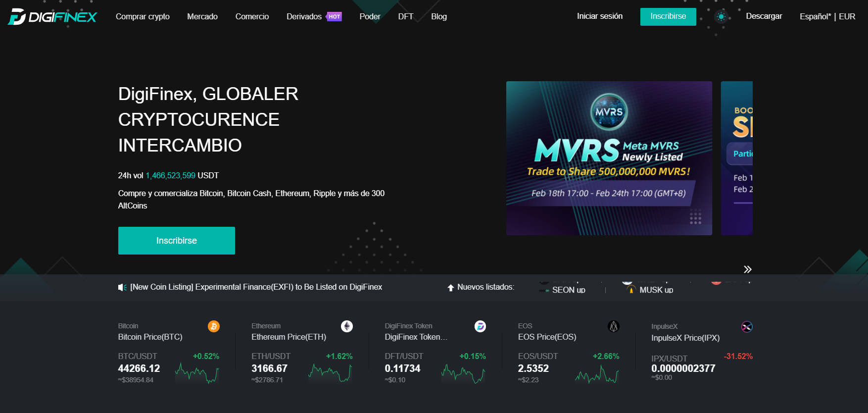
Task: Click the DFT/USDT price 0.11734
Action: coord(403,369)
